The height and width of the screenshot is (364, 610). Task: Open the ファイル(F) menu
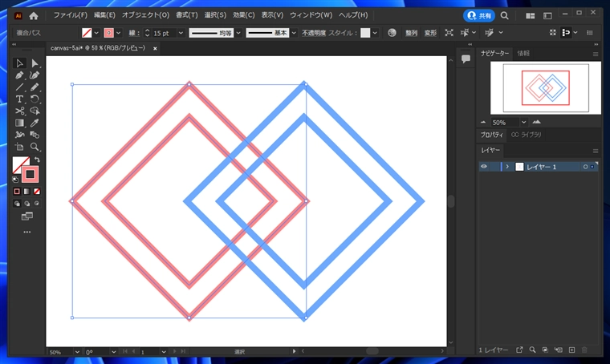coord(71,15)
